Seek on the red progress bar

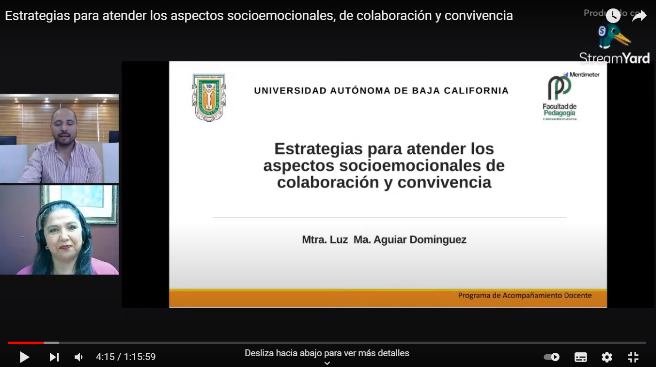tap(26, 343)
